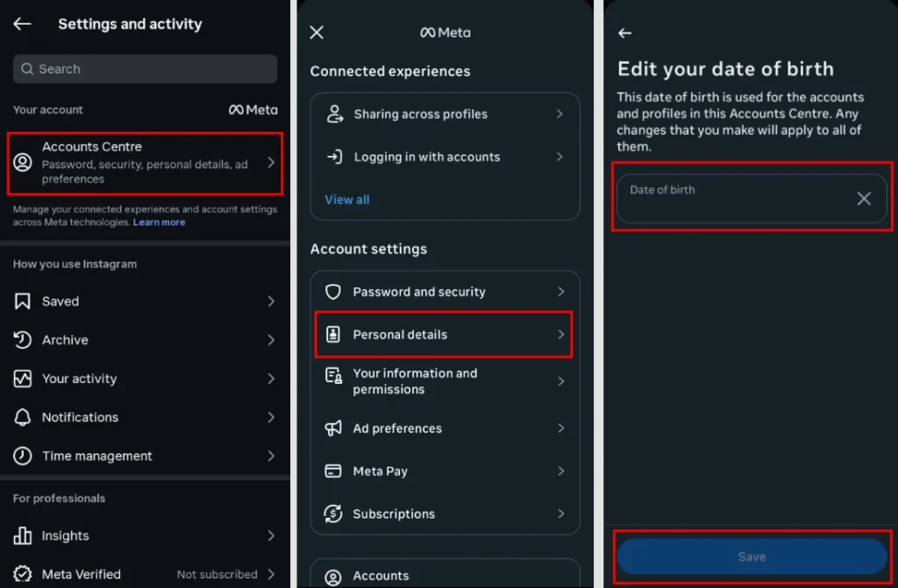This screenshot has height=588, width=898.
Task: Open Your information and permissions
Action: [x=444, y=381]
